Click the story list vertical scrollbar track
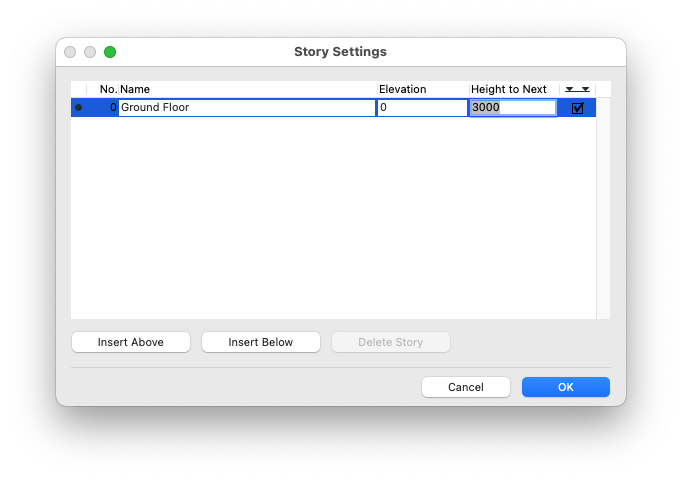The width and height of the screenshot is (682, 480). [x=603, y=220]
